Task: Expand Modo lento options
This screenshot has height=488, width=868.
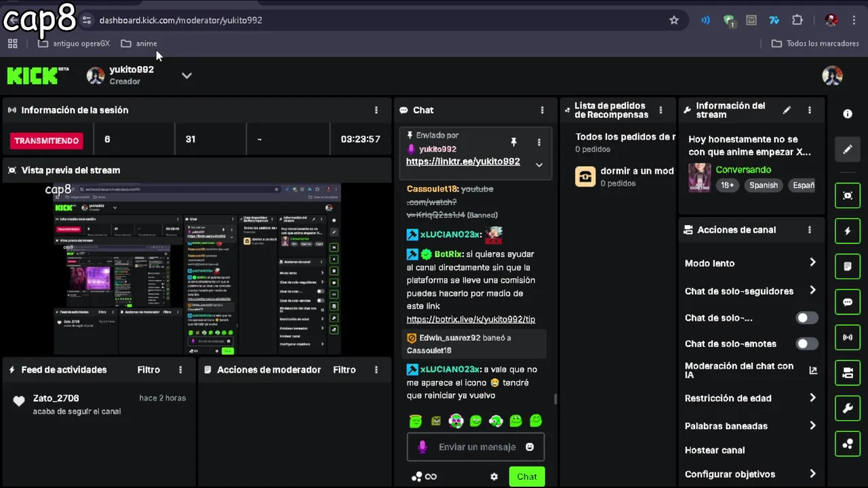Action: tap(812, 262)
